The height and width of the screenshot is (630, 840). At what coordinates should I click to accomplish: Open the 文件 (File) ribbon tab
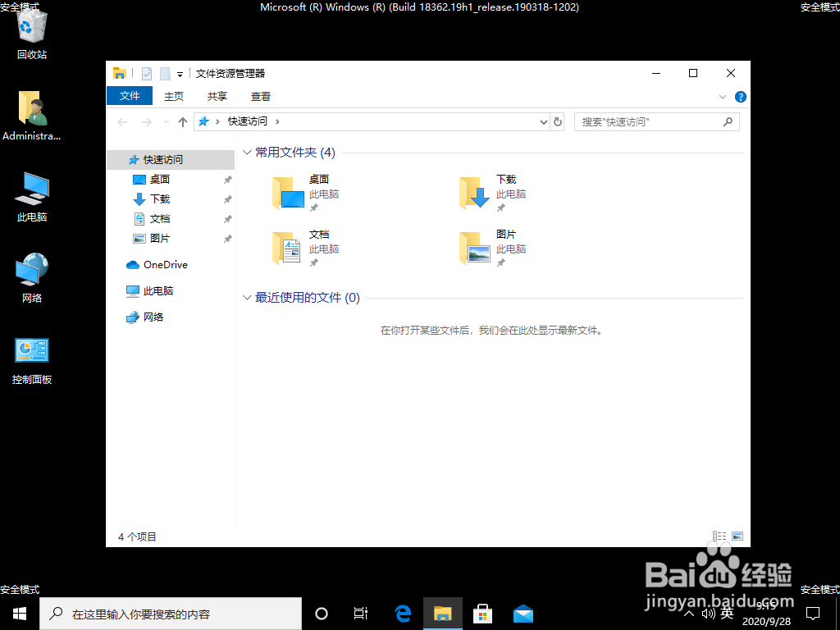pos(130,96)
